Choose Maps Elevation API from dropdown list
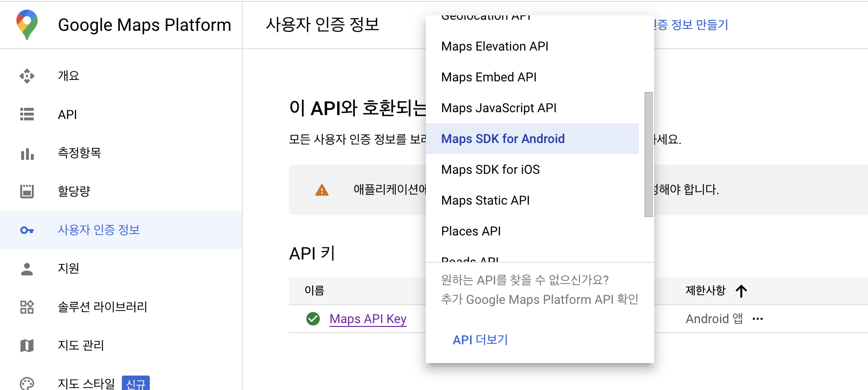Image resolution: width=868 pixels, height=390 pixels. pyautogui.click(x=532, y=46)
